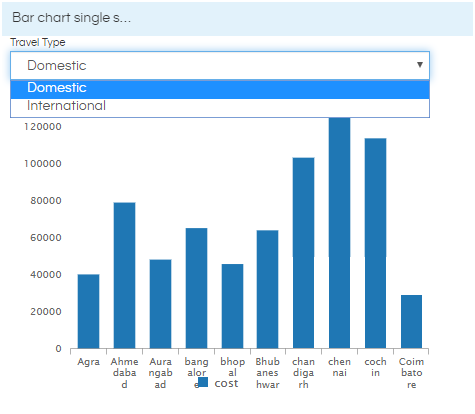Click the Coimbatore axis label
The width and height of the screenshot is (475, 414).
(411, 373)
